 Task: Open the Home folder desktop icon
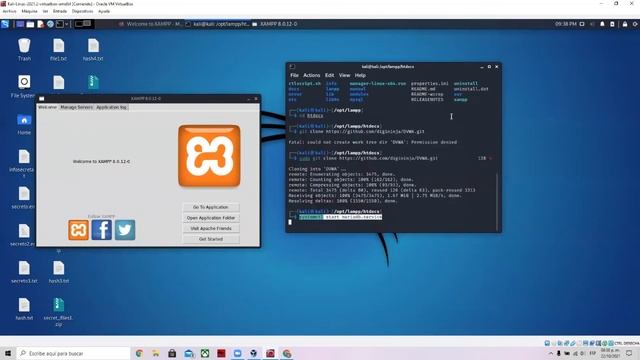pos(24,124)
